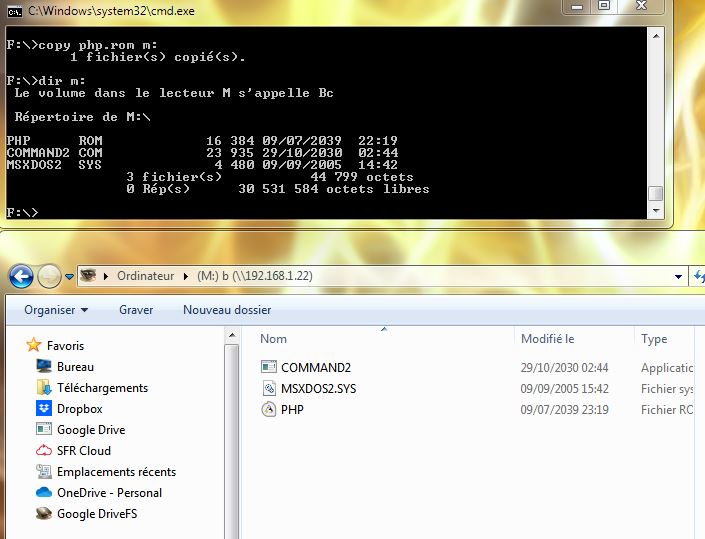Click the date 09/09/2005 15:42 in file list
Image resolution: width=705 pixels, height=539 pixels.
point(564,389)
